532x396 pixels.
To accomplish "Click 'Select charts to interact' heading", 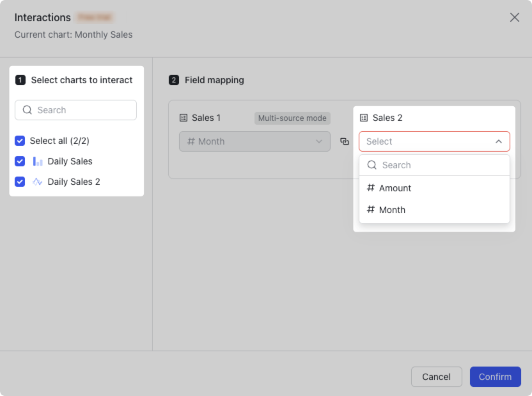I will [x=82, y=80].
